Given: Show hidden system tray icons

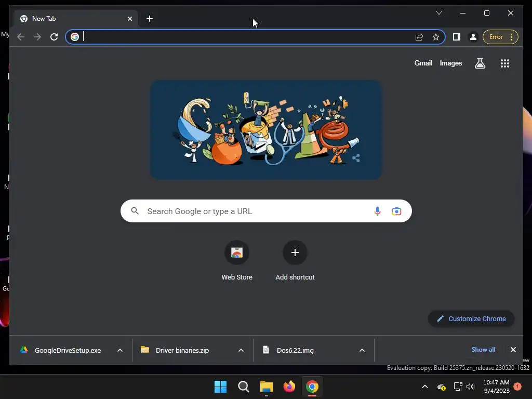Looking at the screenshot, I should coord(425,387).
